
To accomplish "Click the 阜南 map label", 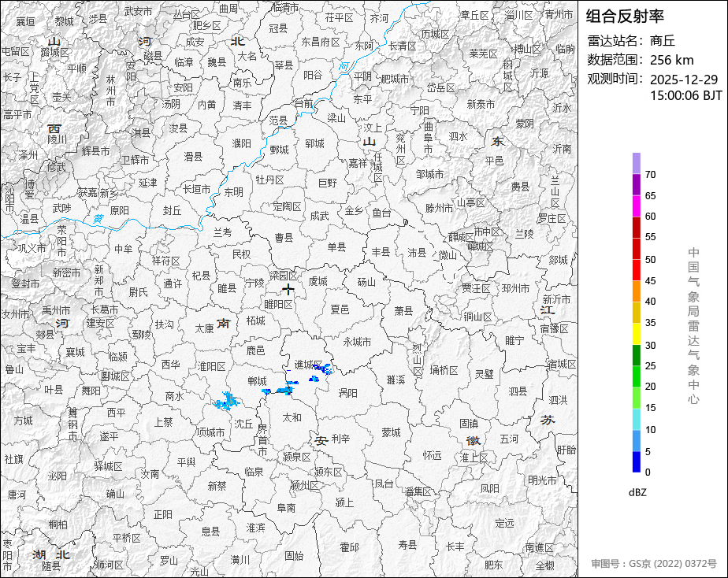I will [x=286, y=508].
